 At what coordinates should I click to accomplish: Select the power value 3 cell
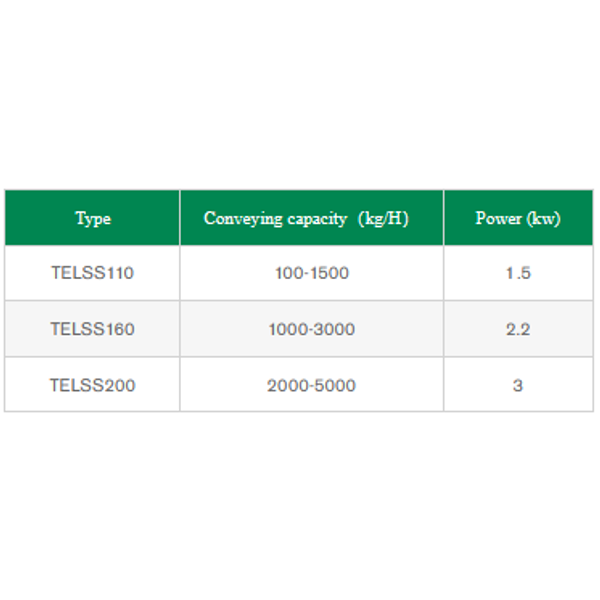[517, 385]
